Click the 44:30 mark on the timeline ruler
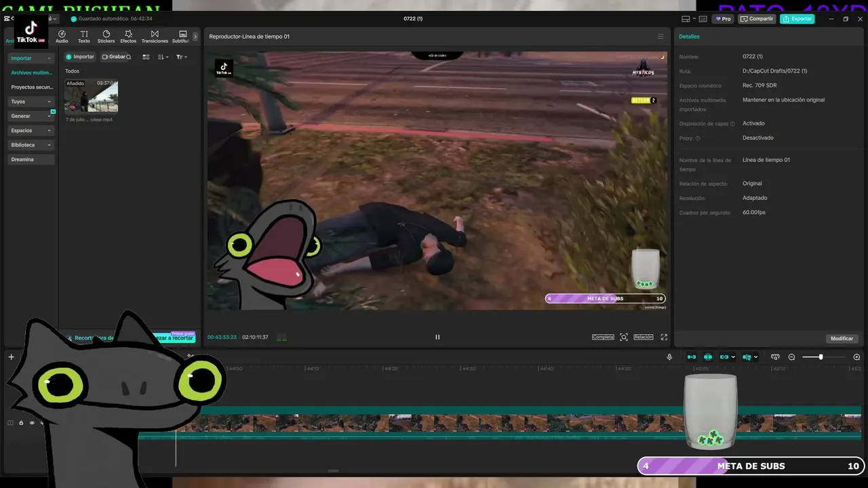Image resolution: width=868 pixels, height=488 pixels. [468, 369]
